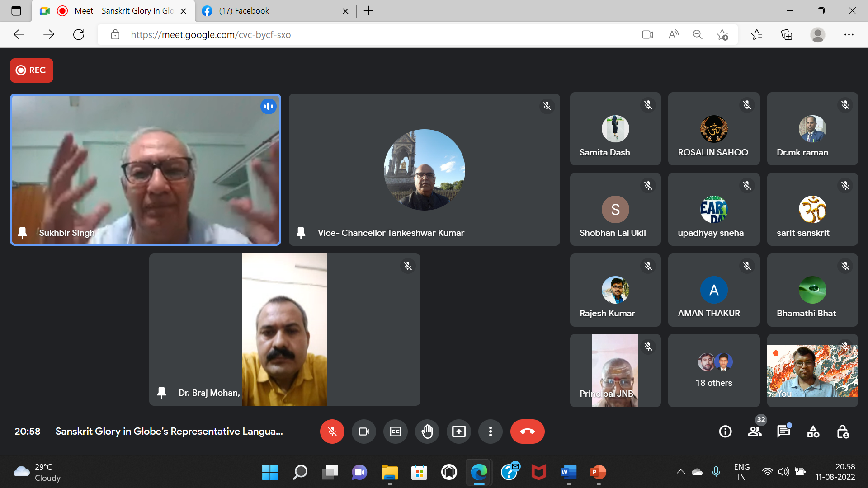
Task: Open Host controls lock icon
Action: coord(843,432)
